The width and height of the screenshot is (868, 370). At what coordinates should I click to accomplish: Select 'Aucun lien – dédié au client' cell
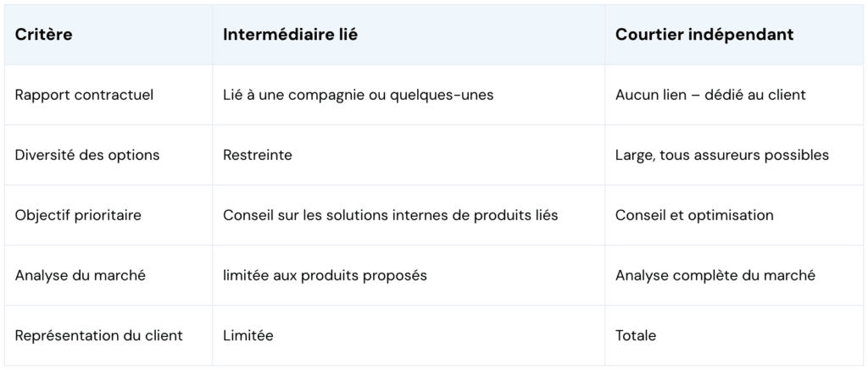coord(710,95)
